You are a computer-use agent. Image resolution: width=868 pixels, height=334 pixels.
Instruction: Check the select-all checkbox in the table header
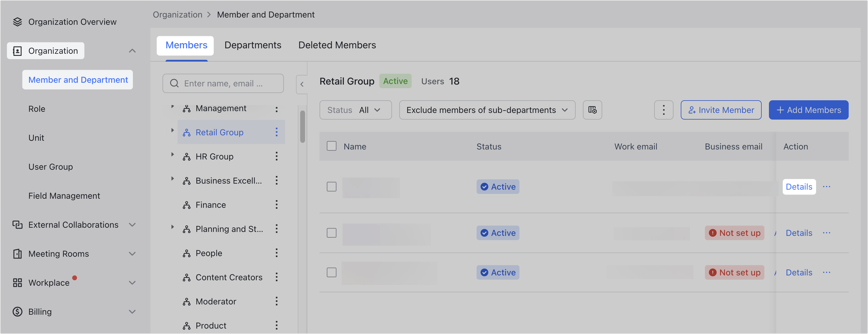(332, 146)
